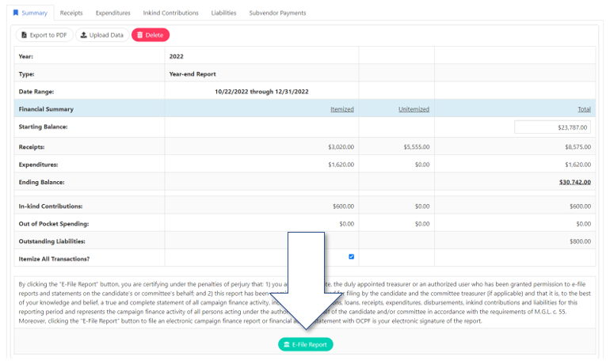The height and width of the screenshot is (364, 610).
Task: Click the trash can icon on Delete
Action: [x=139, y=35]
